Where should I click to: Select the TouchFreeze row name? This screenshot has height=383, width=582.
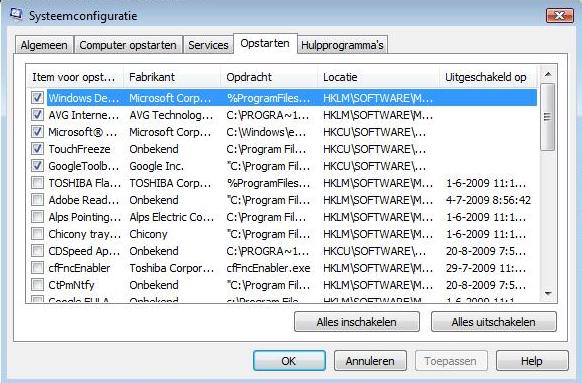pos(79,149)
